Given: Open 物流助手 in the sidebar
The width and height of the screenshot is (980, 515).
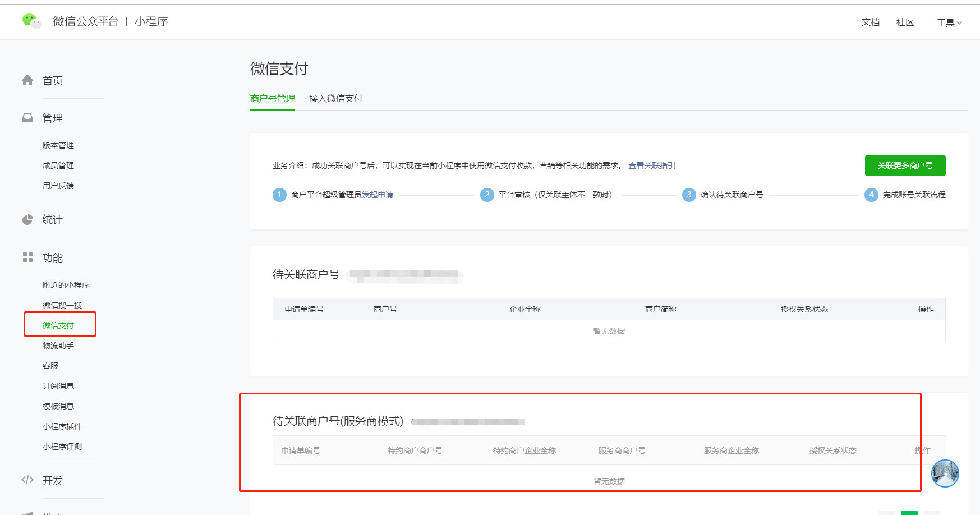Looking at the screenshot, I should pos(58,346).
